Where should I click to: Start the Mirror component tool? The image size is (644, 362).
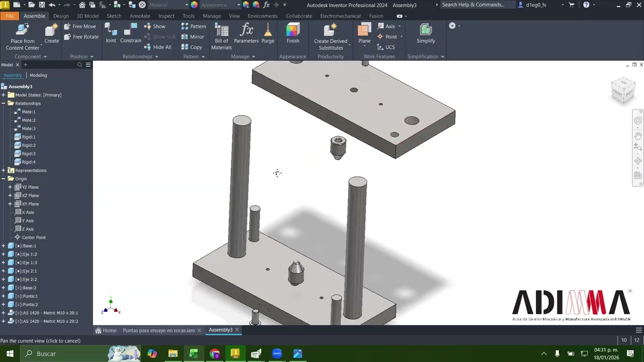(192, 37)
